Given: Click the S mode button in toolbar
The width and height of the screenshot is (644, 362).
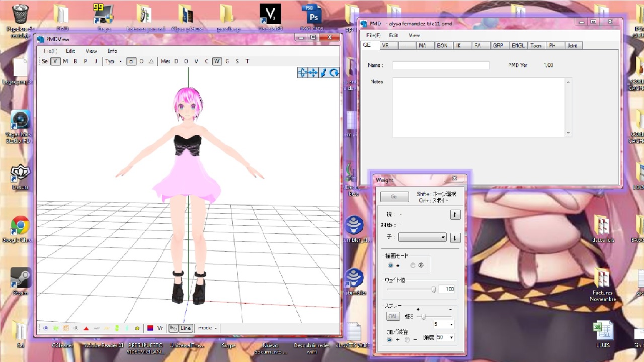Looking at the screenshot, I should click(x=237, y=61).
